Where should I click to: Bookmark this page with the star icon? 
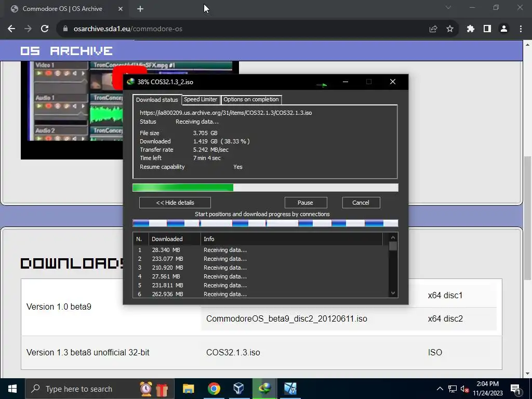pos(450,29)
